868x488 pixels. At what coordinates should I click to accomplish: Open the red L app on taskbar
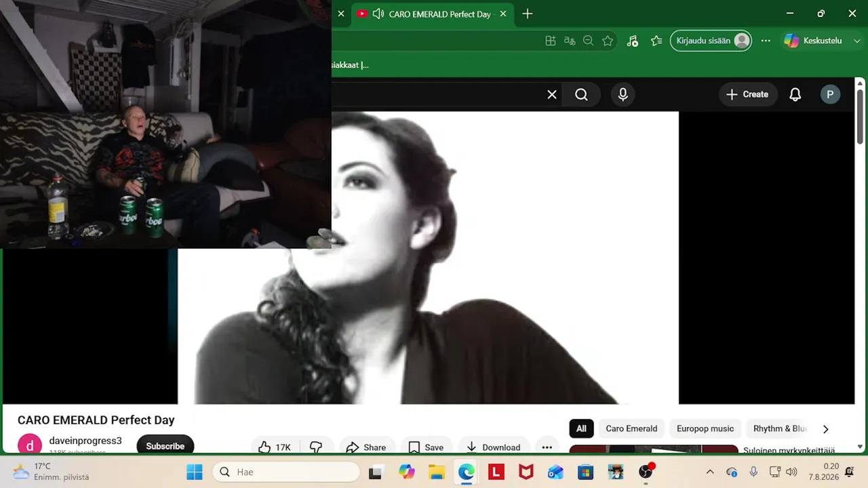point(496,472)
